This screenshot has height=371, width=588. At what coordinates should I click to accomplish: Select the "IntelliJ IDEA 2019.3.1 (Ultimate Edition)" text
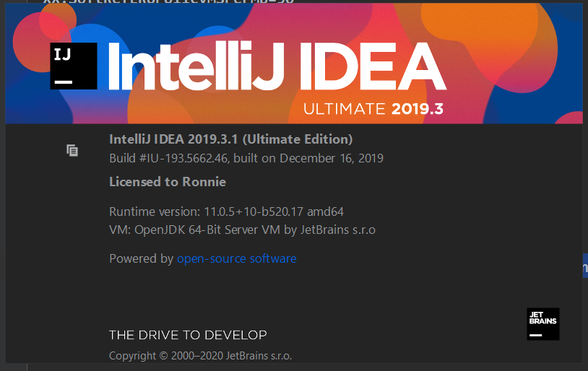[x=231, y=139]
